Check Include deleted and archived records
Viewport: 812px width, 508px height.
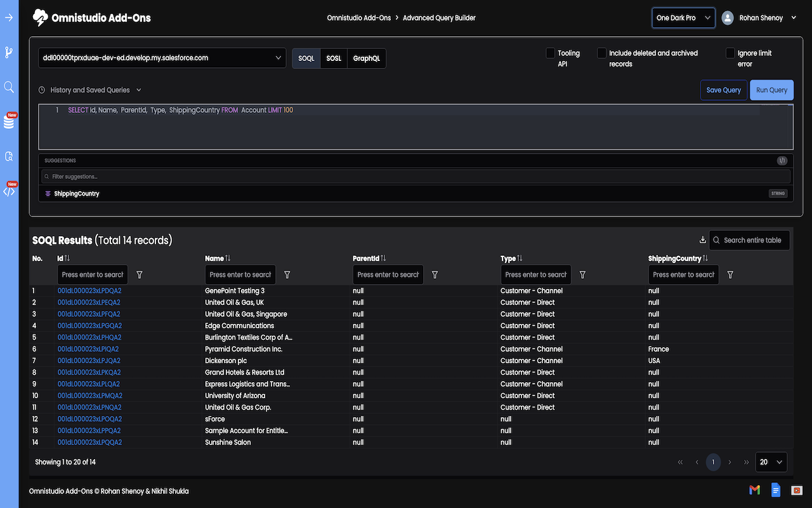tap(601, 53)
